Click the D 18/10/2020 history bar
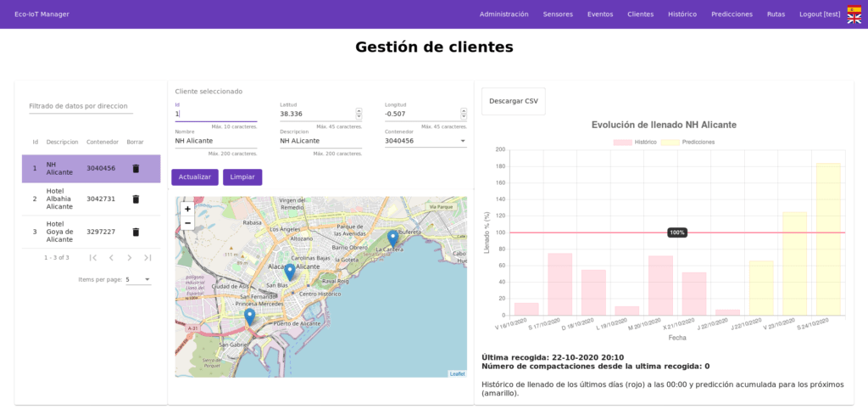 tap(593, 293)
